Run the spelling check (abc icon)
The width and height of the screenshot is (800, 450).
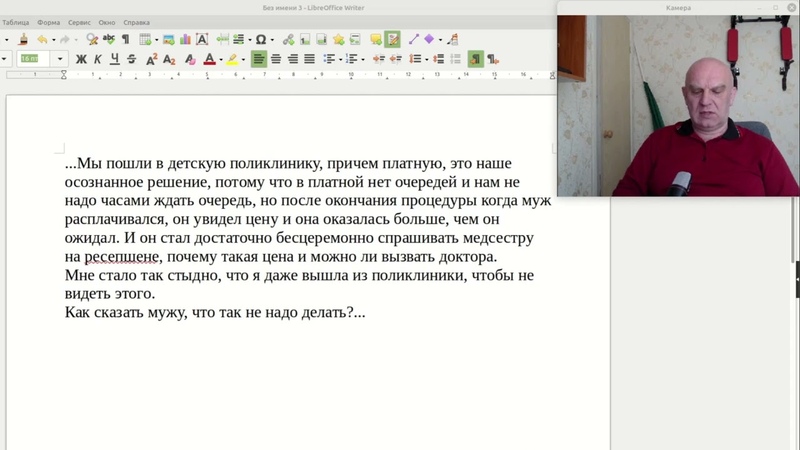click(x=109, y=39)
